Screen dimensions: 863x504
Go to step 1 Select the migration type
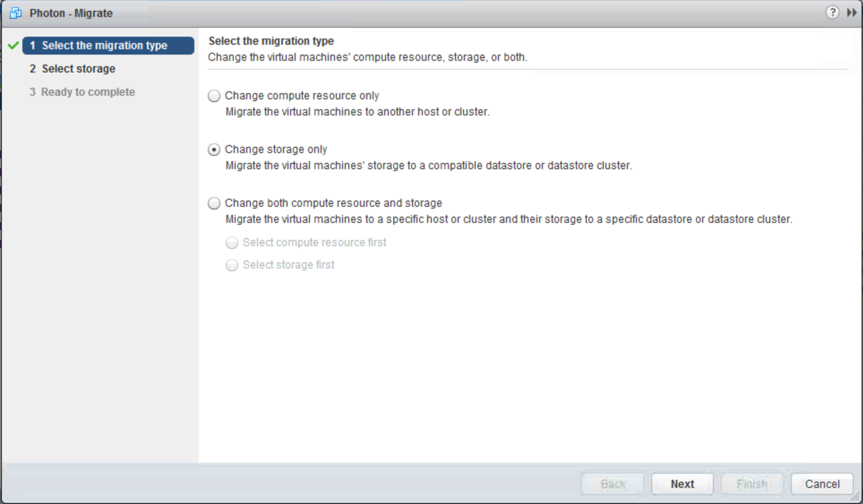pos(104,46)
